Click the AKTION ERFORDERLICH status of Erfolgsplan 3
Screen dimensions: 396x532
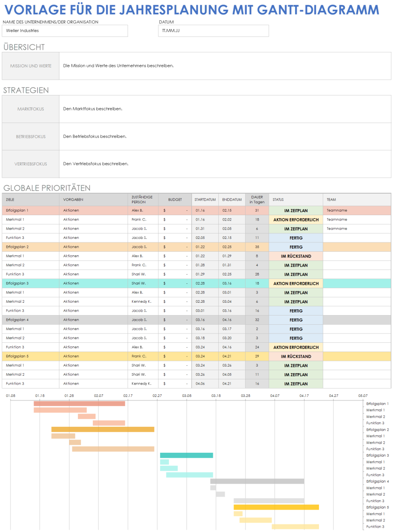[296, 284]
